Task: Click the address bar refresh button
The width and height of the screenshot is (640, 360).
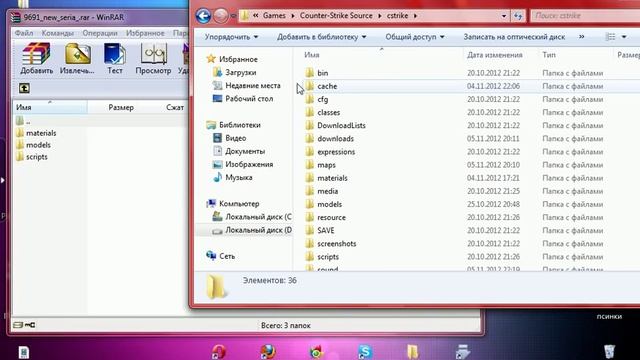Action: (x=518, y=16)
